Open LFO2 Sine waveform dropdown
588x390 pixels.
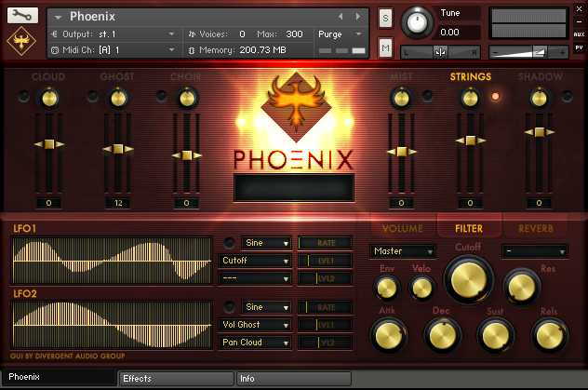click(267, 307)
